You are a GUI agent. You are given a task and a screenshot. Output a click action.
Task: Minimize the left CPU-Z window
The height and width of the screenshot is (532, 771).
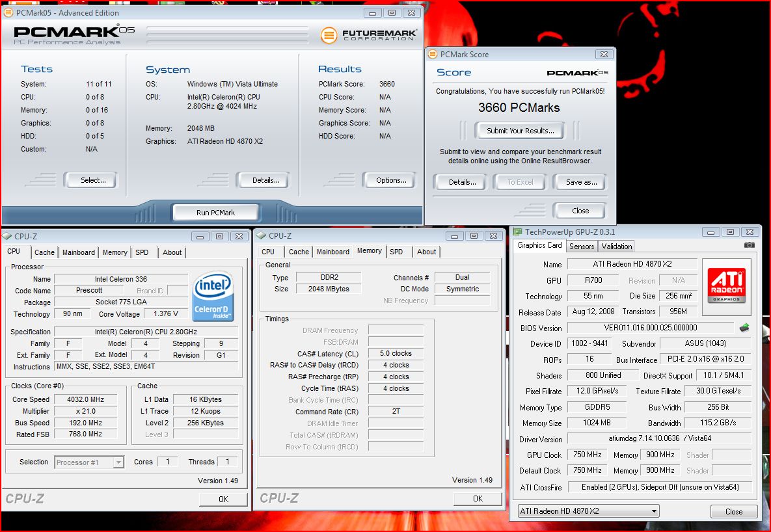click(x=200, y=237)
